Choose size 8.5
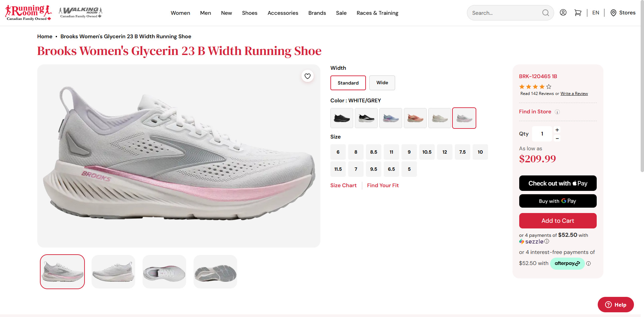Viewport: 644px width, 317px height. pyautogui.click(x=374, y=152)
